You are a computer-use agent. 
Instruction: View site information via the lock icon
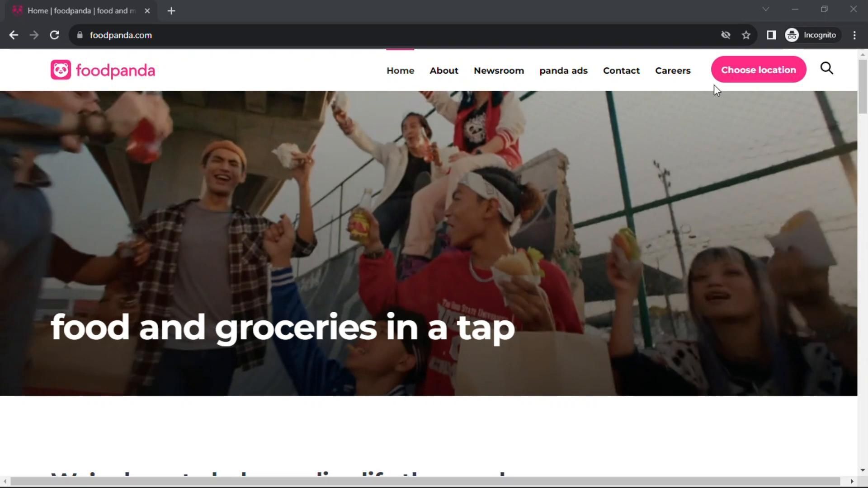click(80, 35)
